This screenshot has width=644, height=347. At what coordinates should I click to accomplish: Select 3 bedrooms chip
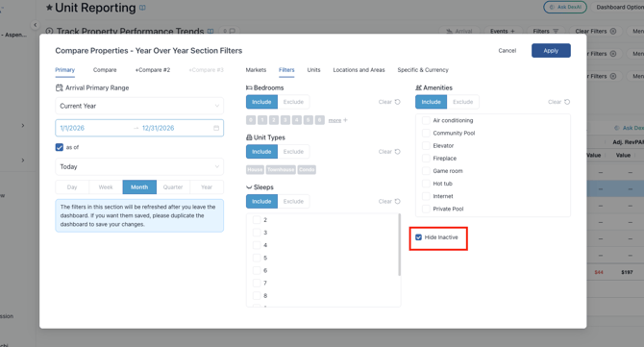[x=285, y=120]
